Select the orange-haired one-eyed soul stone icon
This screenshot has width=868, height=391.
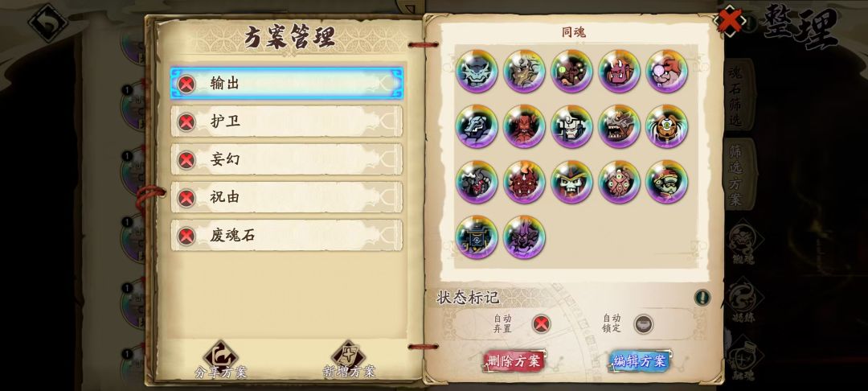click(x=666, y=126)
